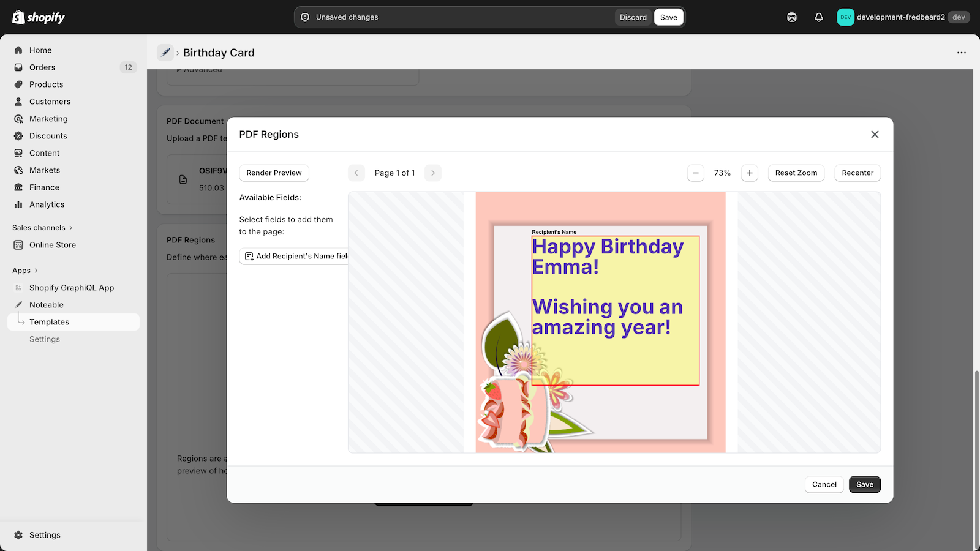Click Add Recipient's Name field
The height and width of the screenshot is (551, 980).
coord(295,256)
